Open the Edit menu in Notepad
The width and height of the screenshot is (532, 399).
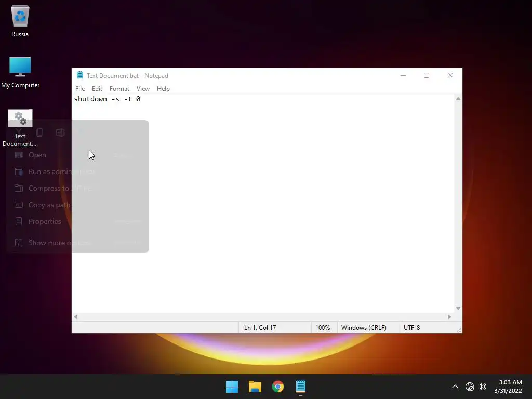pos(97,88)
